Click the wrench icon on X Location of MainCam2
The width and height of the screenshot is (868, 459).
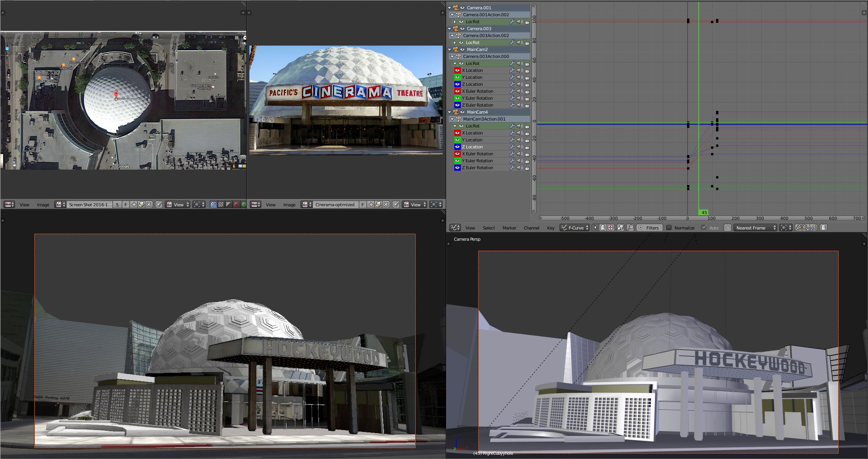pyautogui.click(x=512, y=70)
